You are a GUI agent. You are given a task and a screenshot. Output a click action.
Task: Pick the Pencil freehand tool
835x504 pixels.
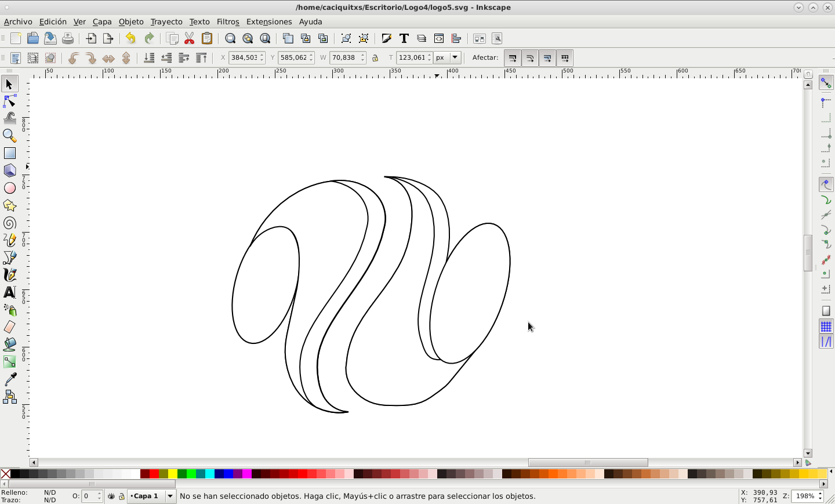pos(10,240)
